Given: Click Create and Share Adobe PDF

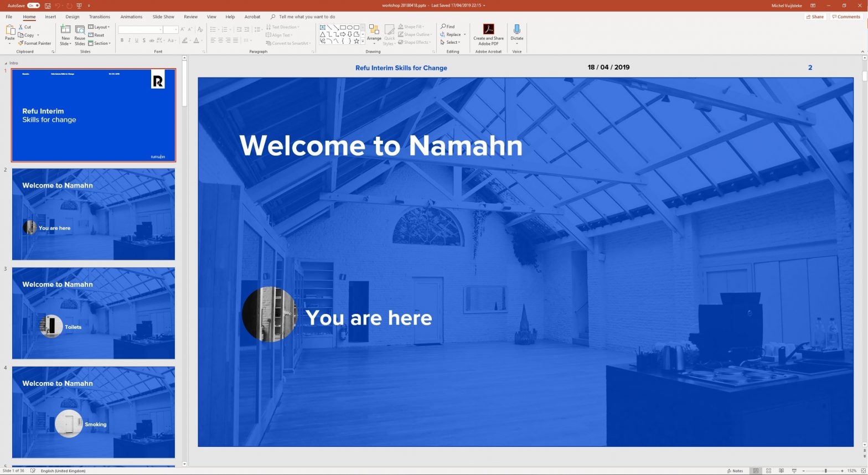Looking at the screenshot, I should (488, 35).
